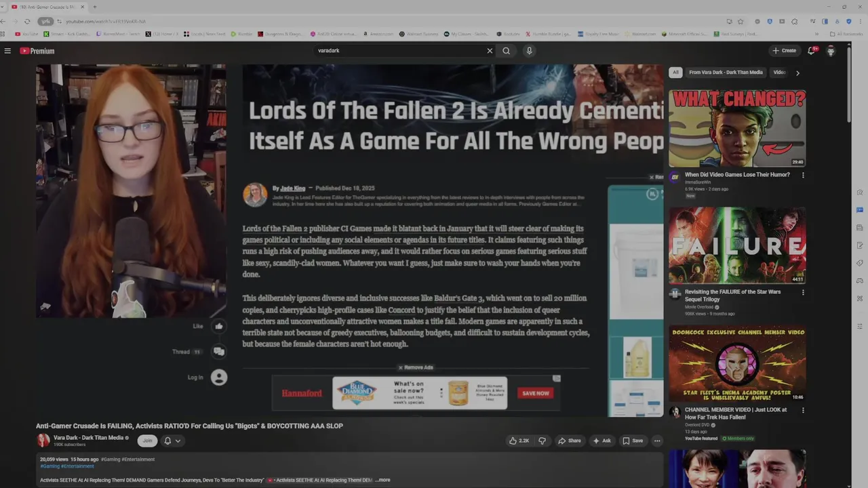Open Rumble bookmark
This screenshot has width=868, height=488.
[242, 34]
